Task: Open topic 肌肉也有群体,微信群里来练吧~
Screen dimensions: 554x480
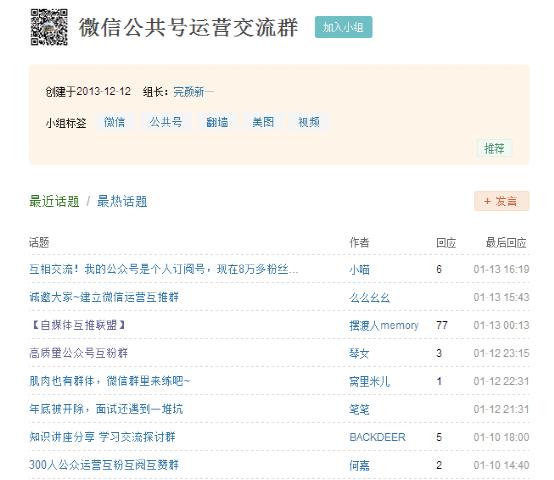Action: pyautogui.click(x=110, y=381)
